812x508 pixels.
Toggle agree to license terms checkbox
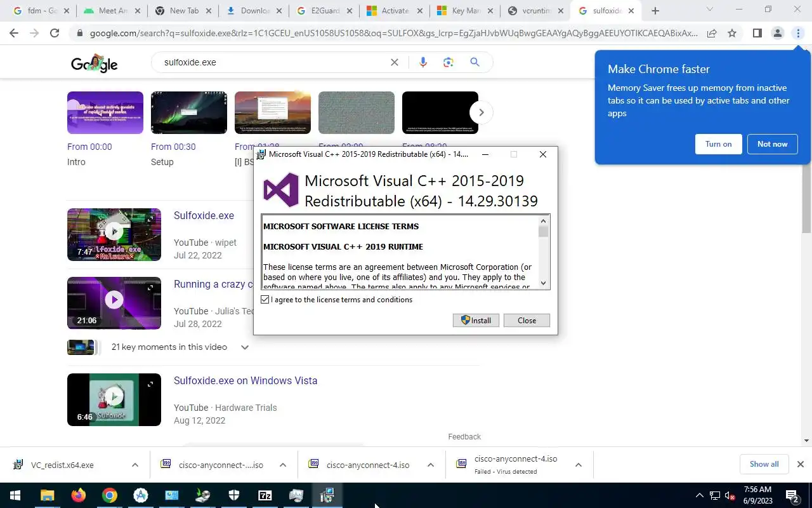click(x=265, y=300)
